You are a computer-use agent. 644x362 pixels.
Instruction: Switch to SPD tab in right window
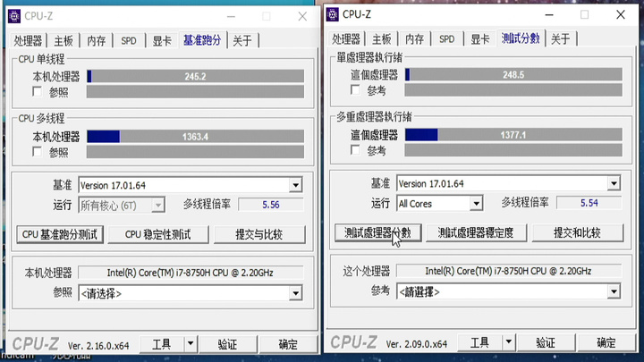click(x=447, y=39)
